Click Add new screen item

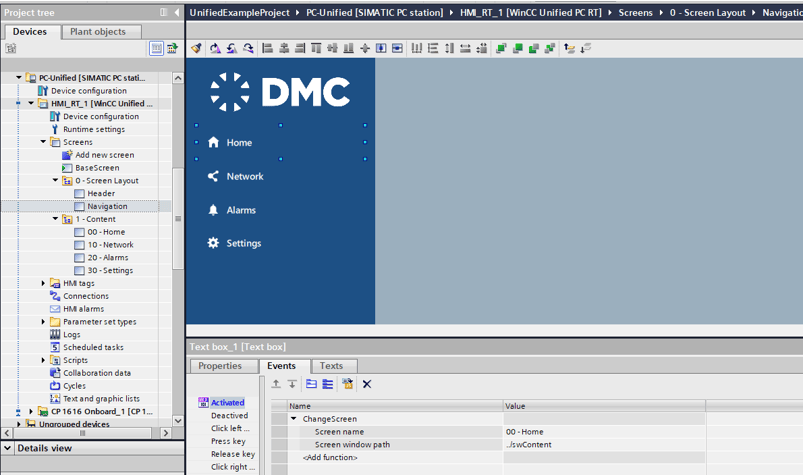click(x=105, y=155)
